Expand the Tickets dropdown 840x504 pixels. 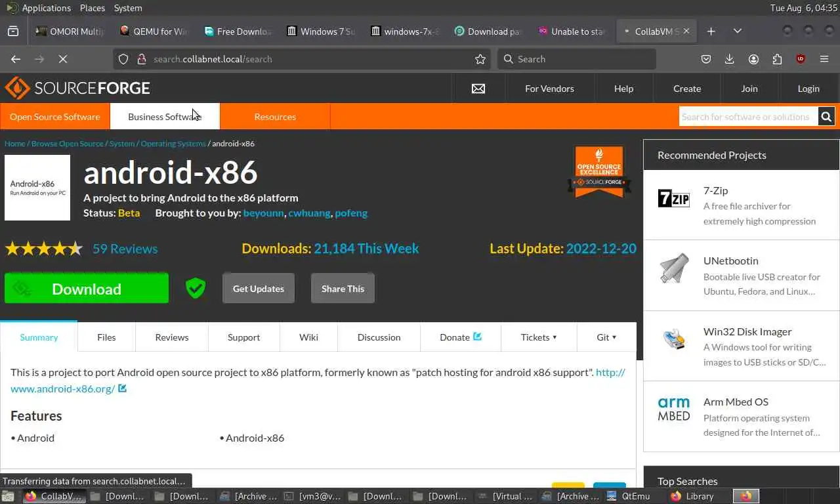coord(539,337)
